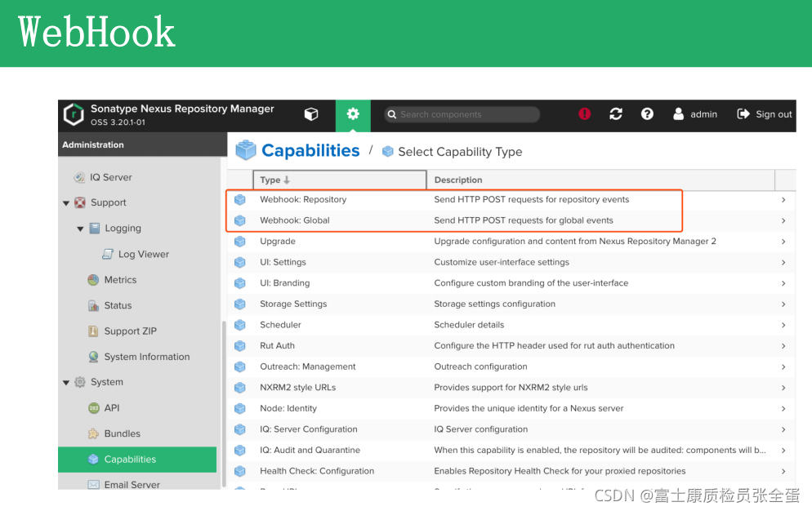Click the Type column sort header
Screen dimensions: 812x511
[x=340, y=180]
